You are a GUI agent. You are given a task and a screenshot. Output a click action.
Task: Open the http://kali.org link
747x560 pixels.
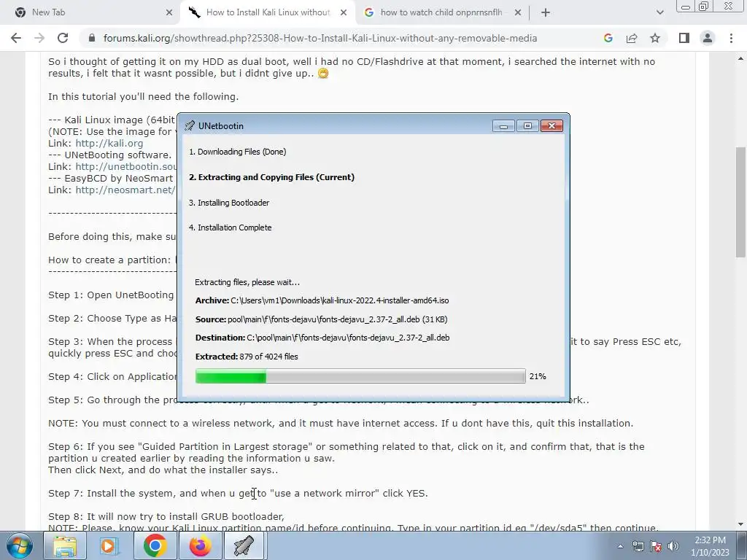click(109, 144)
